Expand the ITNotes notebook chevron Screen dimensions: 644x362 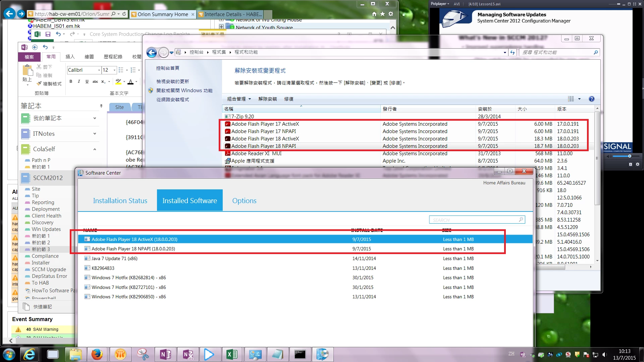(x=95, y=134)
